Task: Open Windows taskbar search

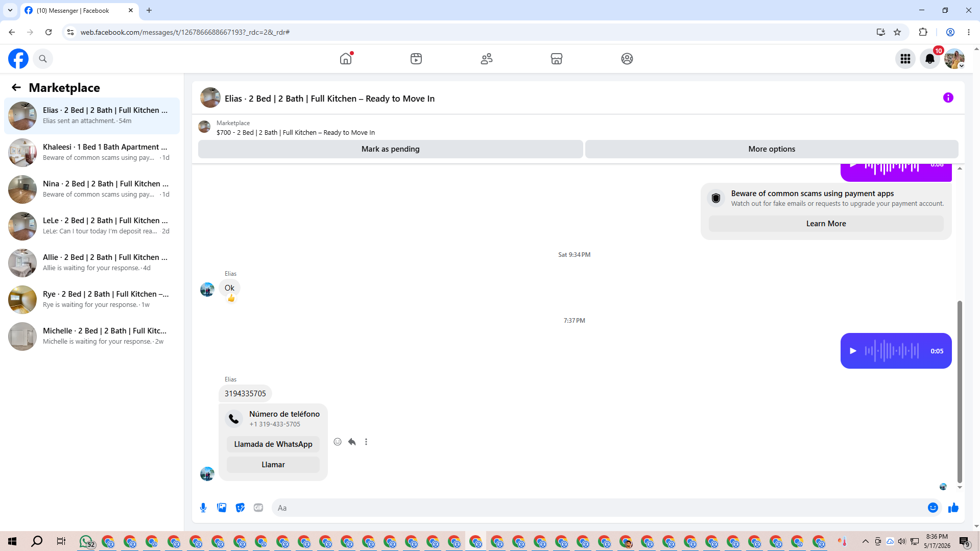Action: [37, 541]
